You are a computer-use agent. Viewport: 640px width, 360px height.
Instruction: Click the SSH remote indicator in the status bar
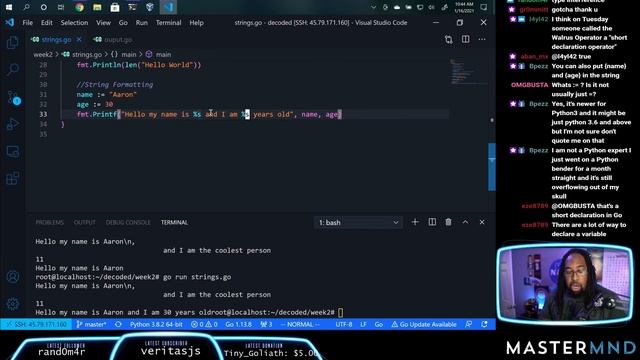[x=37, y=324]
